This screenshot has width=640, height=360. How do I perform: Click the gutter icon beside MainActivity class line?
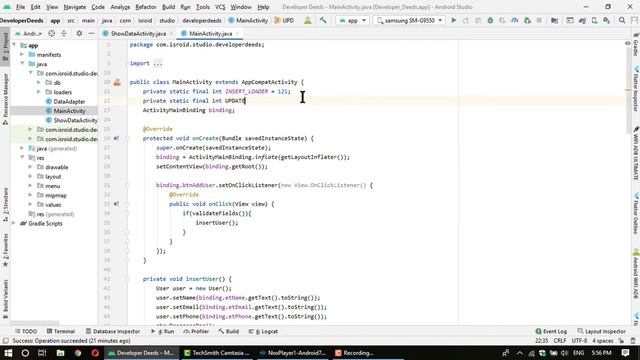click(117, 82)
